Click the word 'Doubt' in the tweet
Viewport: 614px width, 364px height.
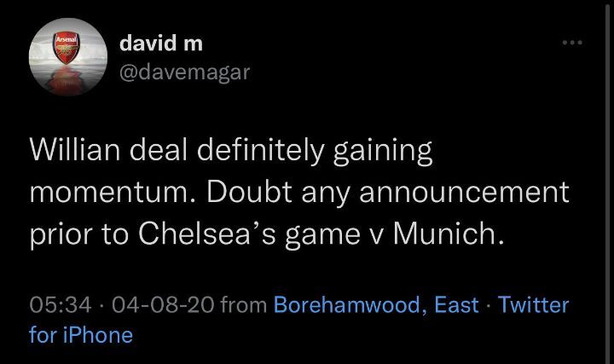pos(249,192)
